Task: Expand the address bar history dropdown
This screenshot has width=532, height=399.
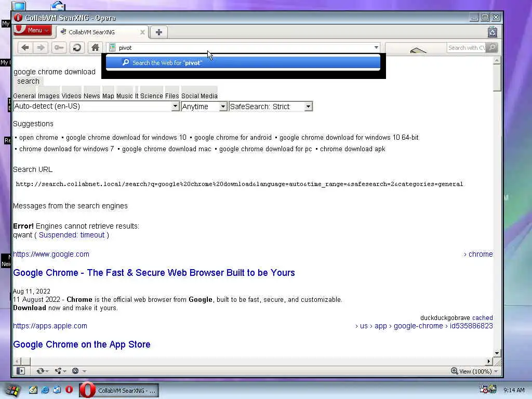Action: click(x=376, y=47)
